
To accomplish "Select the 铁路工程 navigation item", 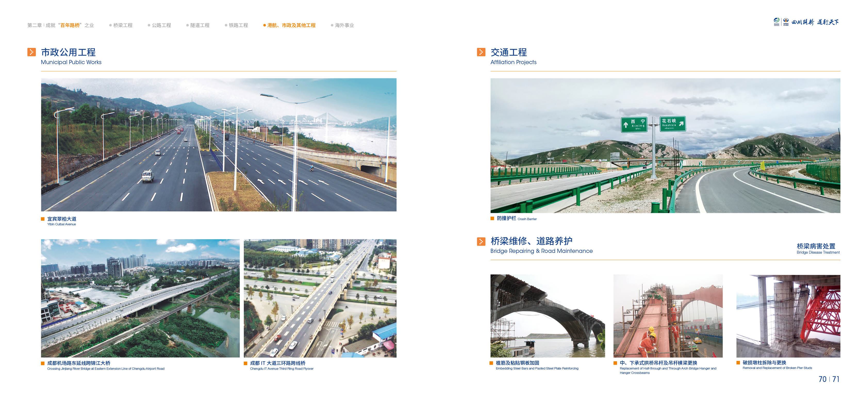I will (238, 25).
